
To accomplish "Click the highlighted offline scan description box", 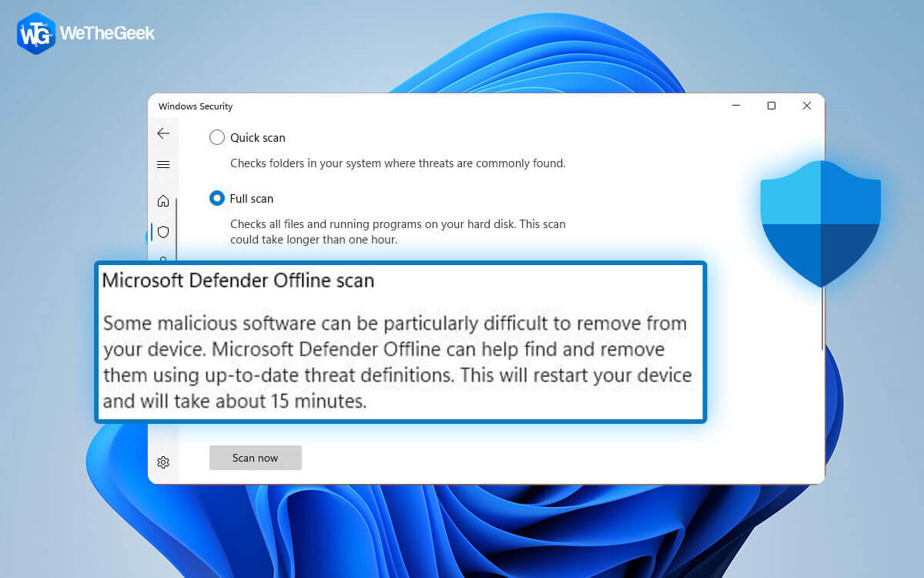I will tap(399, 343).
